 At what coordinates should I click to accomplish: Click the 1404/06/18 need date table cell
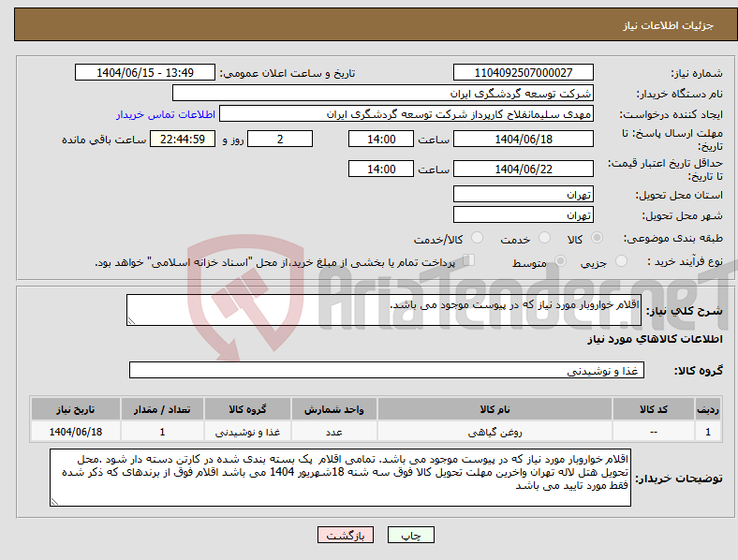76,432
